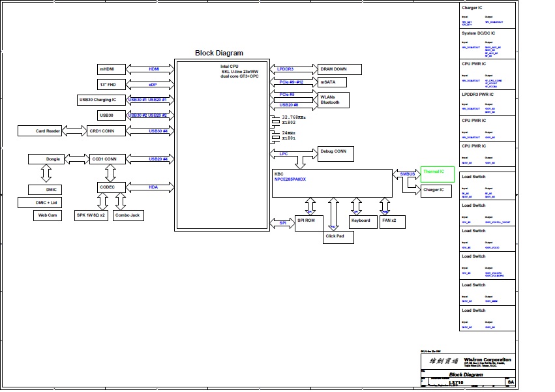
Task: Click the Web Cam block
Action: pyautogui.click(x=48, y=215)
